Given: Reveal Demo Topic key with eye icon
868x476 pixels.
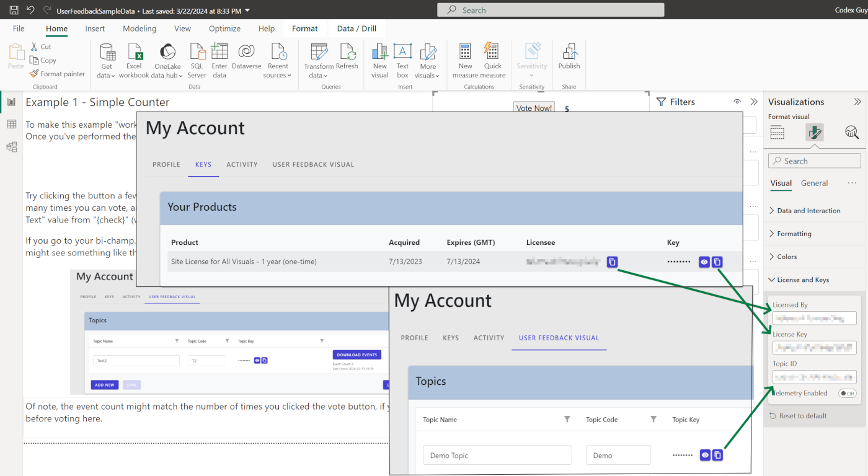Looking at the screenshot, I should click(x=705, y=455).
